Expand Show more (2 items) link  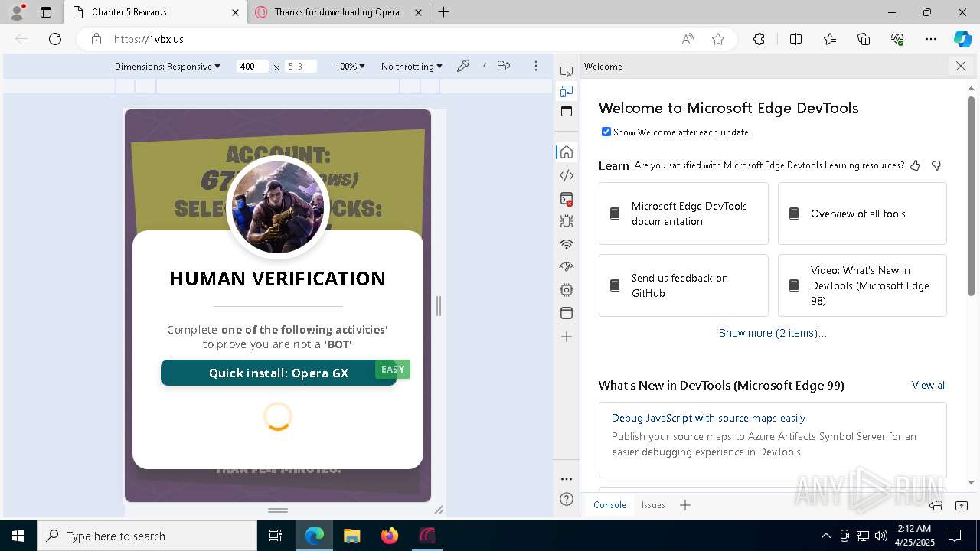coord(773,333)
